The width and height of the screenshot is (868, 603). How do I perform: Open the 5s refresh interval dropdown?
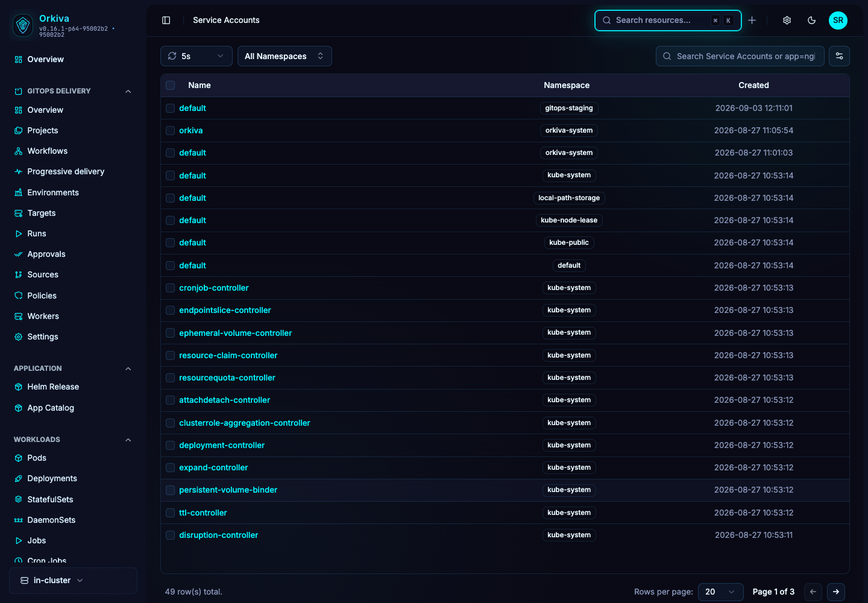(x=197, y=56)
